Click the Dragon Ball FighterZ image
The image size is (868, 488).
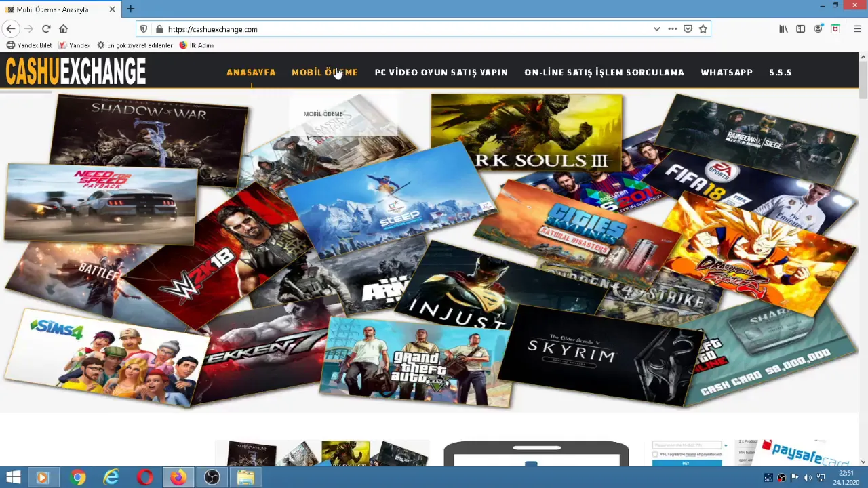click(759, 254)
